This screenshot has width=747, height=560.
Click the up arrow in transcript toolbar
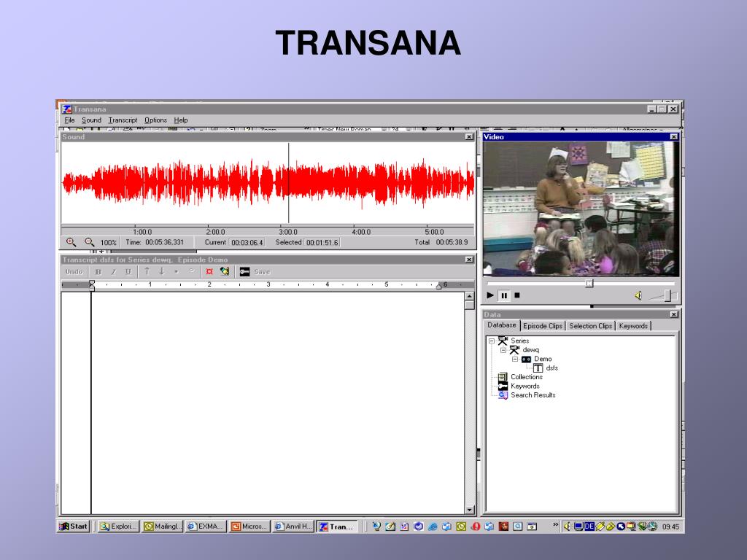147,271
